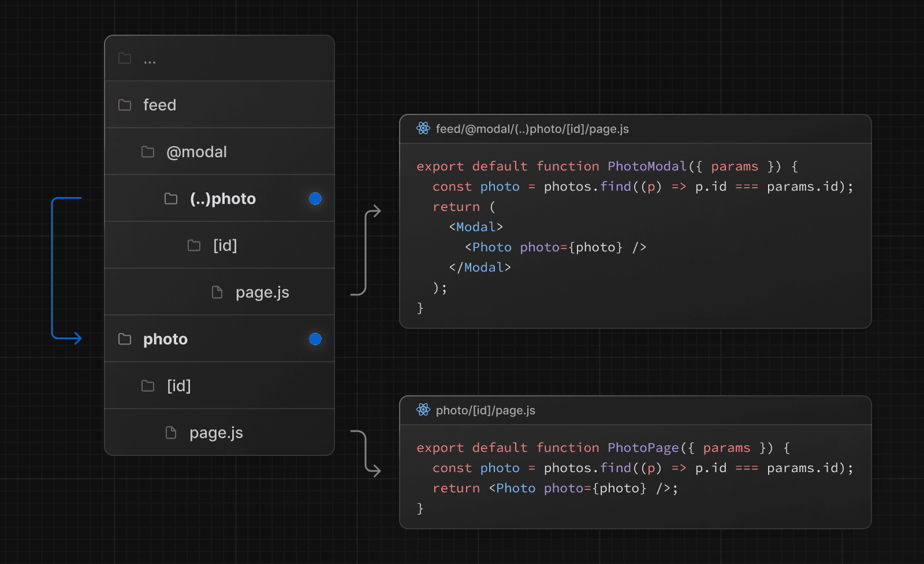Expand the feed folder entry

click(160, 105)
